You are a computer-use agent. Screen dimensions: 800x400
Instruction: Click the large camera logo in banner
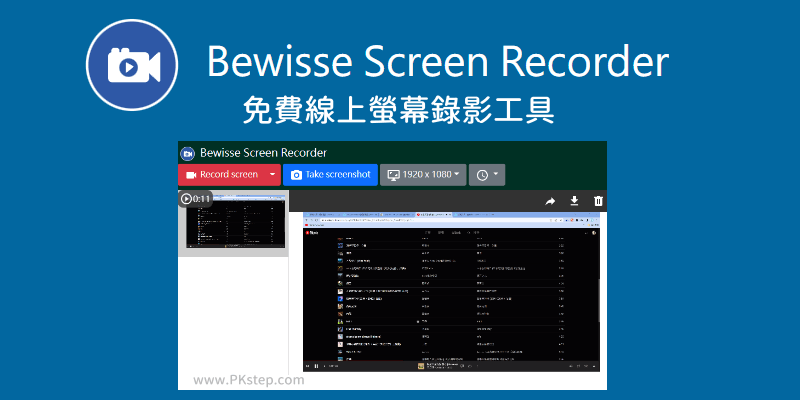(x=132, y=65)
